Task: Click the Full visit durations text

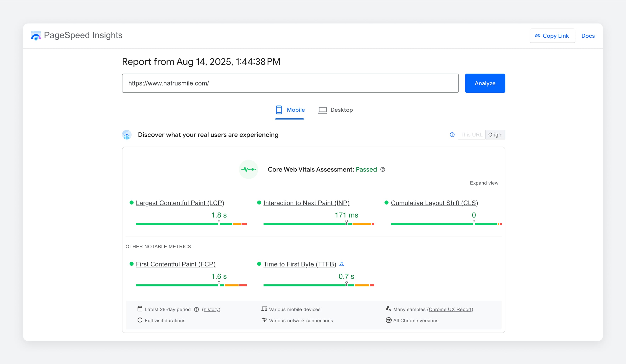Action: pos(165,321)
